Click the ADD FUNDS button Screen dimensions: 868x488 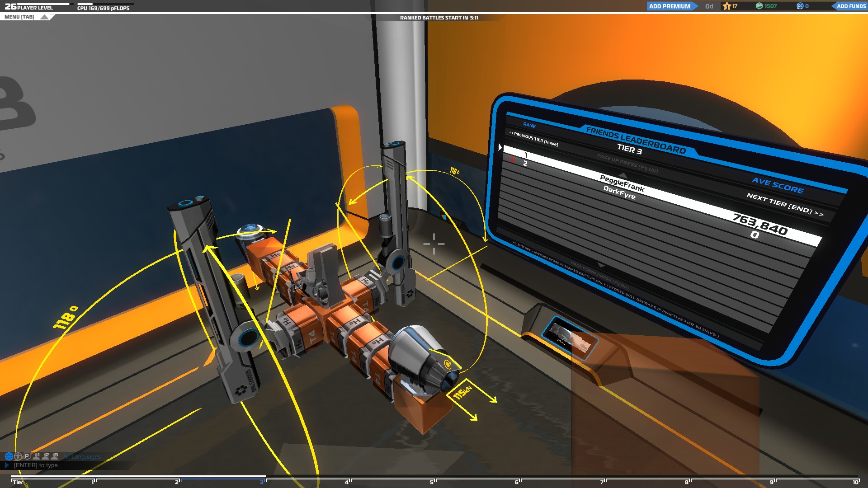pyautogui.click(x=851, y=6)
